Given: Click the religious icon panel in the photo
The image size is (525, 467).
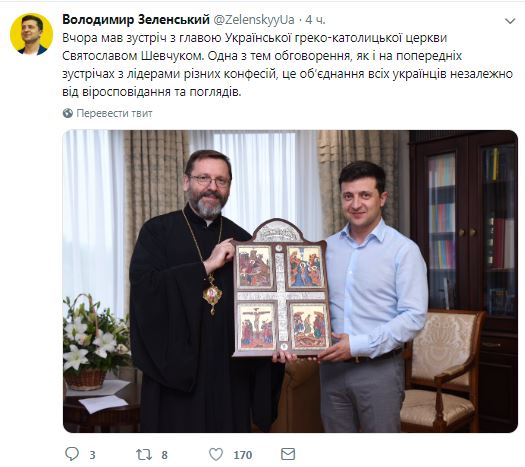Looking at the screenshot, I should 282,288.
